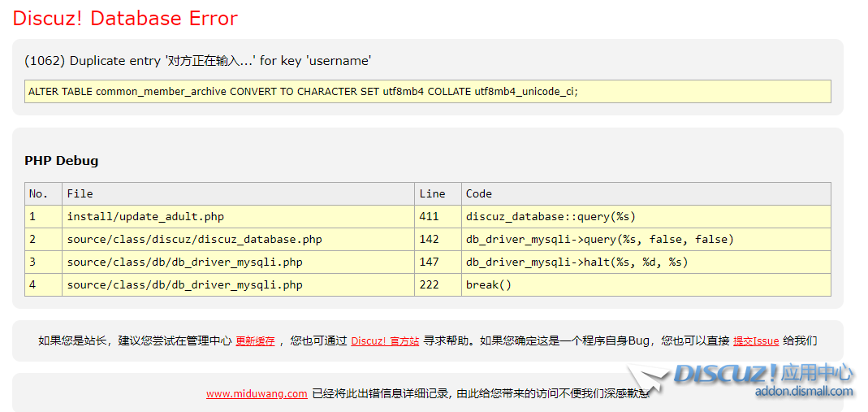Click the Code column header
Screen dimensions: 868x412
(x=646, y=194)
